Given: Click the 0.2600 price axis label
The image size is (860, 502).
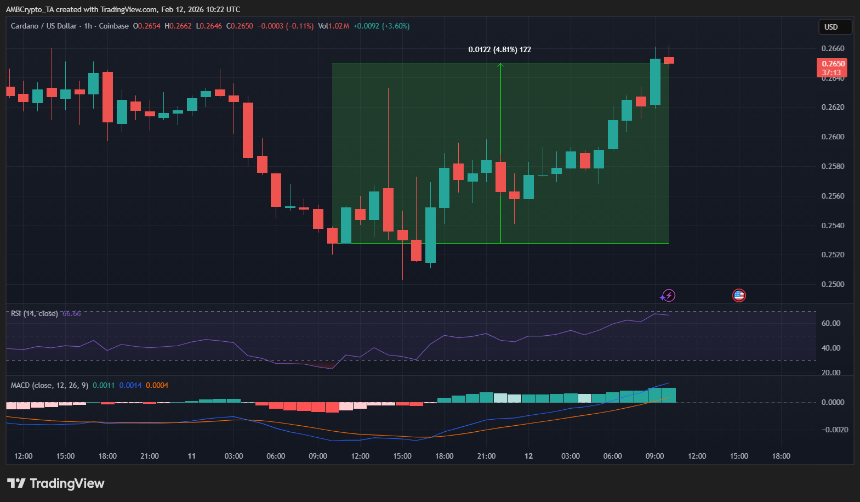Looking at the screenshot, I should pyautogui.click(x=830, y=137).
